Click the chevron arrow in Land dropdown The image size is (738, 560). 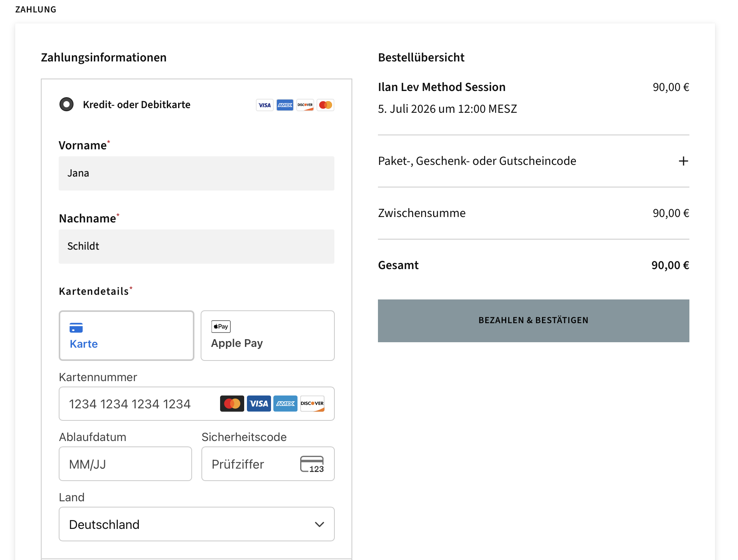click(x=320, y=524)
